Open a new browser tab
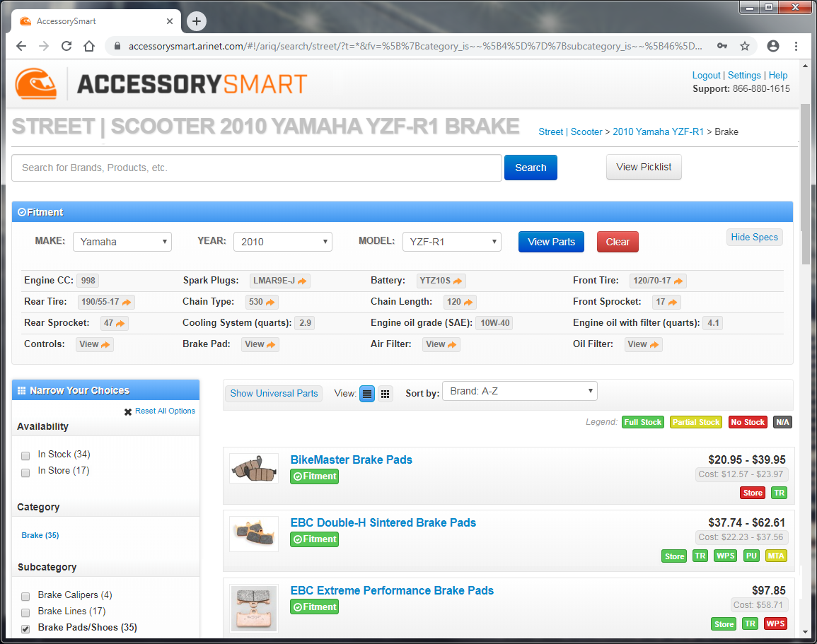The height and width of the screenshot is (644, 817). 197,21
